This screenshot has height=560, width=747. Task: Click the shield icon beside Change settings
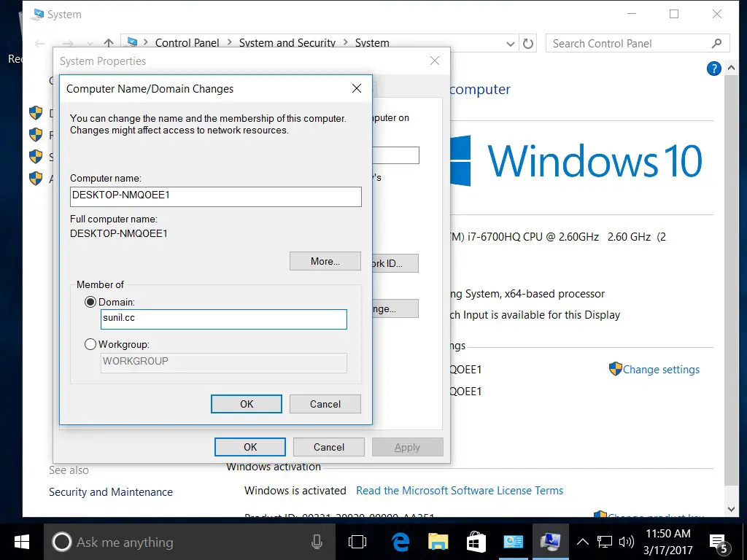[615, 368]
